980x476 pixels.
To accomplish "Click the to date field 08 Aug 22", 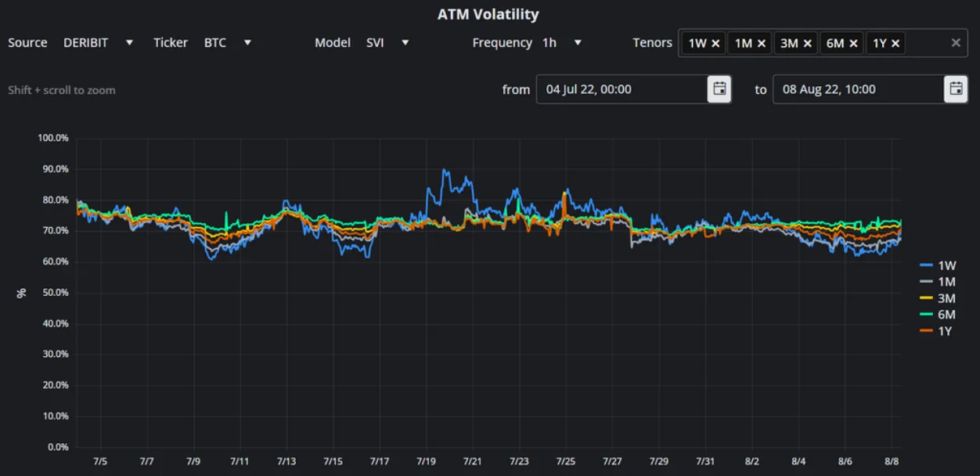I will pos(859,89).
